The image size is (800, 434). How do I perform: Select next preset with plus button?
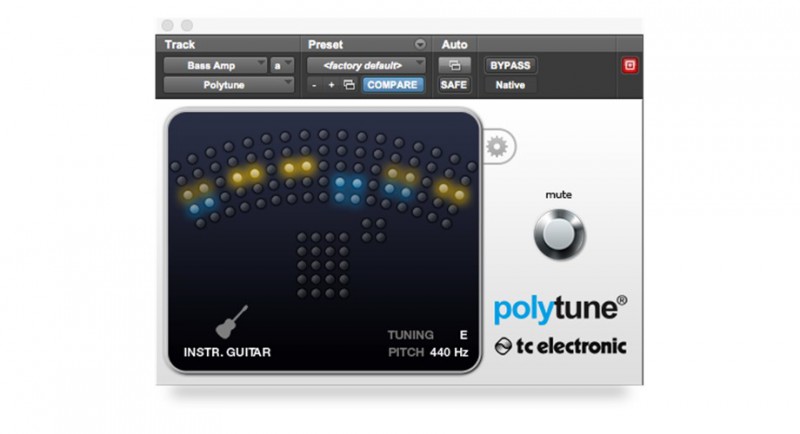(331, 86)
